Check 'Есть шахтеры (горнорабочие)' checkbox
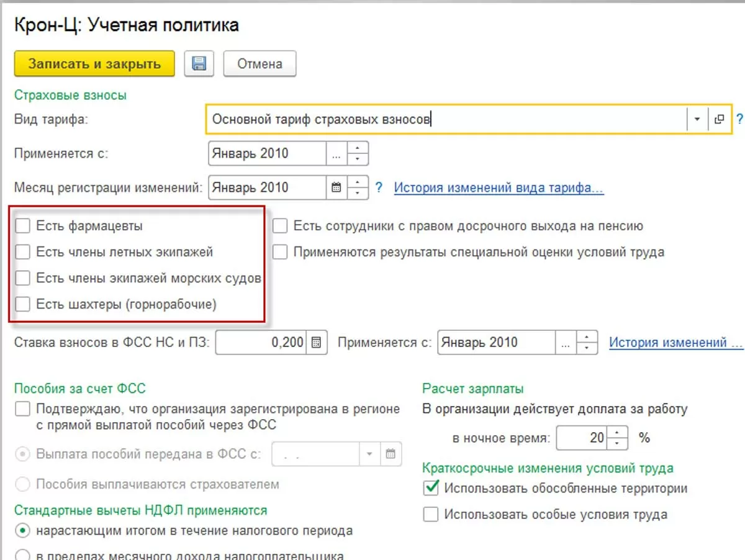745x560 pixels. [x=22, y=304]
